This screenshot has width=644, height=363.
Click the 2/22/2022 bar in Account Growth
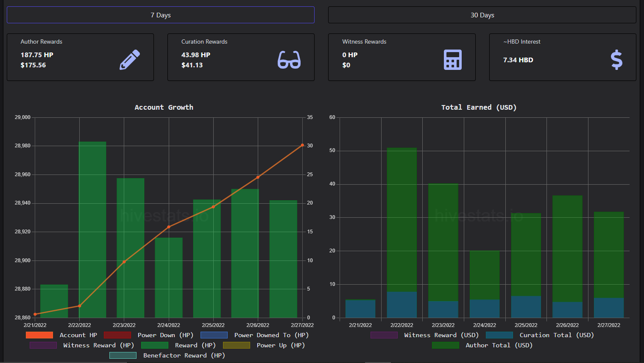pyautogui.click(x=92, y=230)
